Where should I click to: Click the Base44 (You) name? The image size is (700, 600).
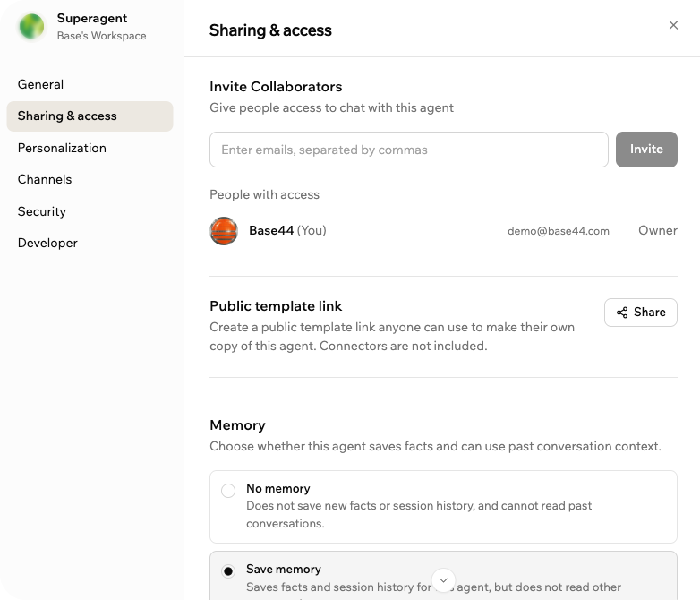(287, 230)
